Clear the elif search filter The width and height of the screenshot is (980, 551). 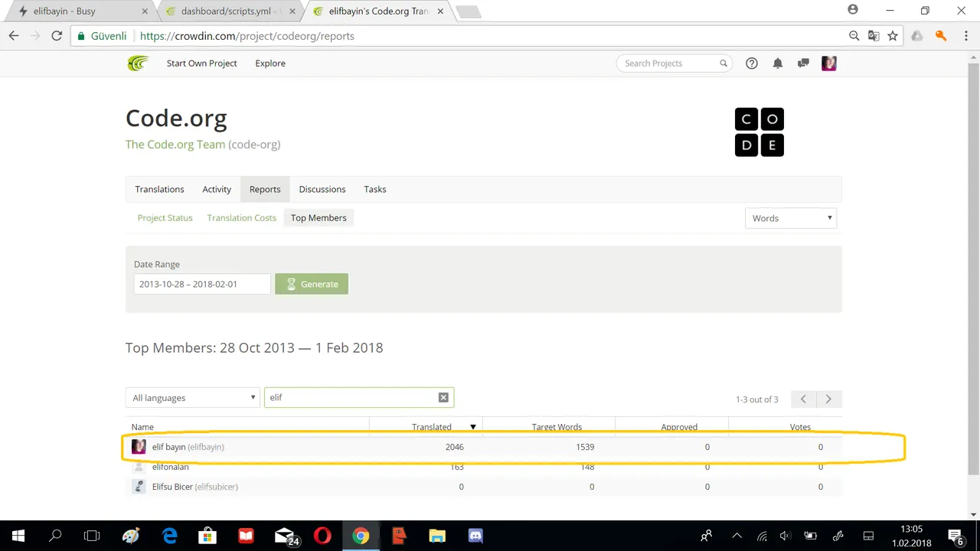click(x=443, y=397)
